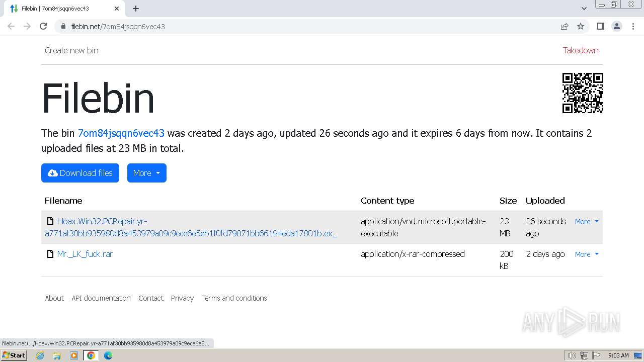Open File Explorer from taskbar
The height and width of the screenshot is (362, 644).
pos(57,355)
